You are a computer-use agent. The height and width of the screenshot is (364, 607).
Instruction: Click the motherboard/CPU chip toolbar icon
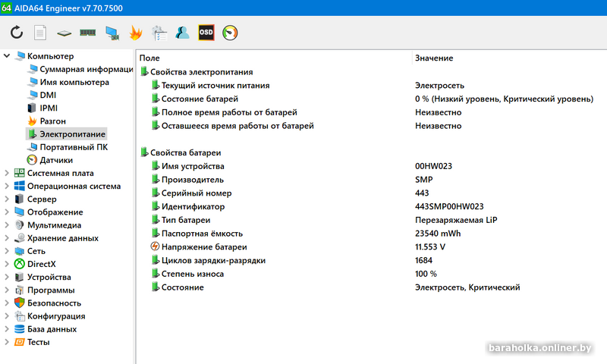(x=64, y=33)
